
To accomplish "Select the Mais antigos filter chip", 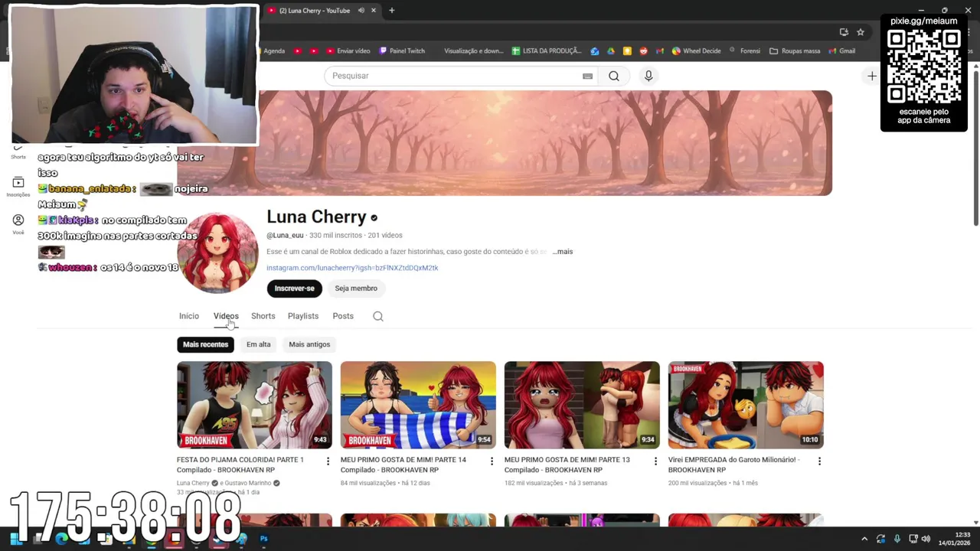I will coord(309,344).
